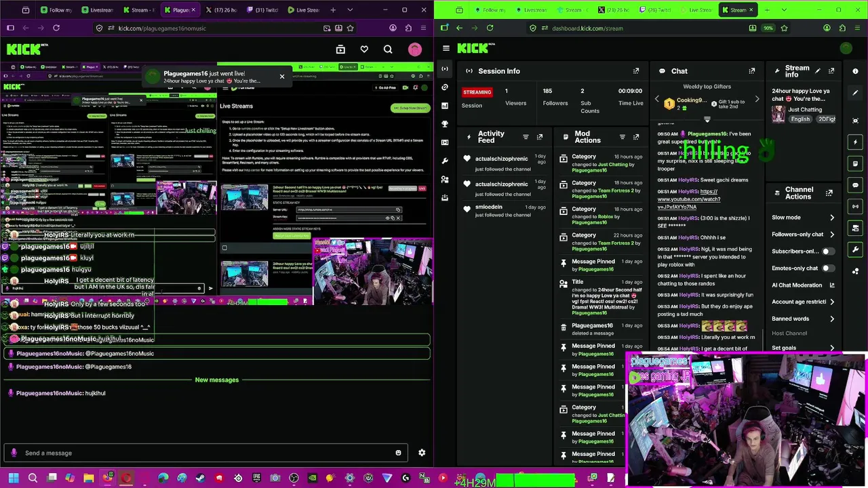The width and height of the screenshot is (868, 488).
Task: Jump to New messages in chat
Action: [217, 380]
